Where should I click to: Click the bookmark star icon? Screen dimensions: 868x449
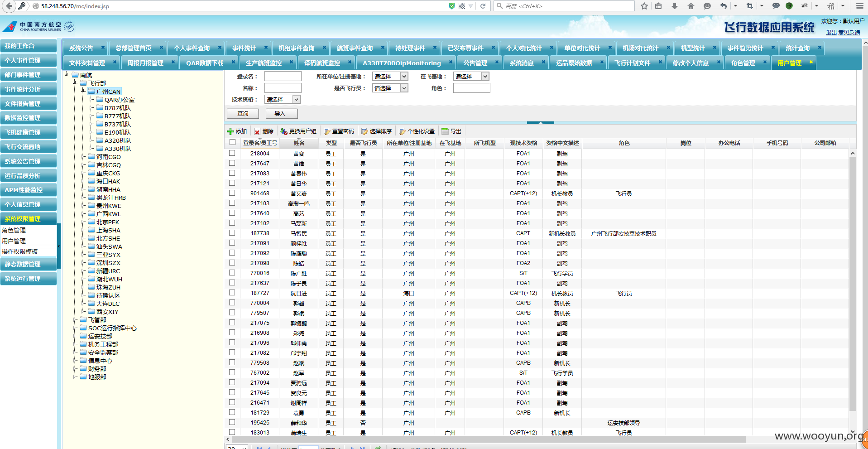(644, 6)
